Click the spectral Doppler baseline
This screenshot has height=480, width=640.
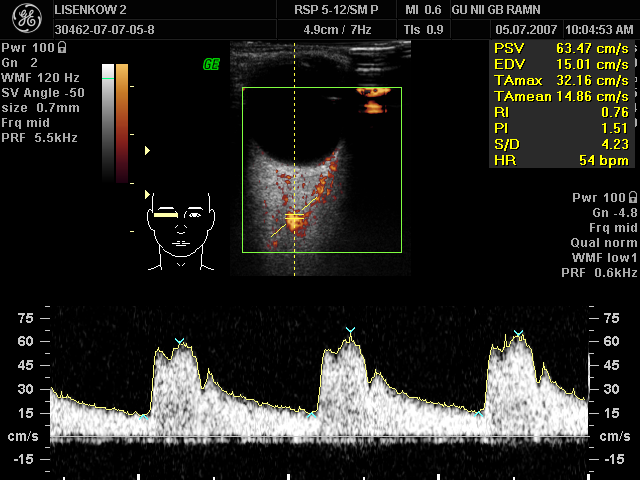click(x=319, y=437)
